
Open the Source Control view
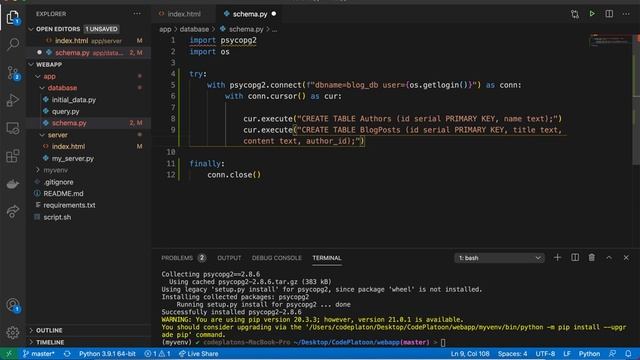(x=13, y=73)
